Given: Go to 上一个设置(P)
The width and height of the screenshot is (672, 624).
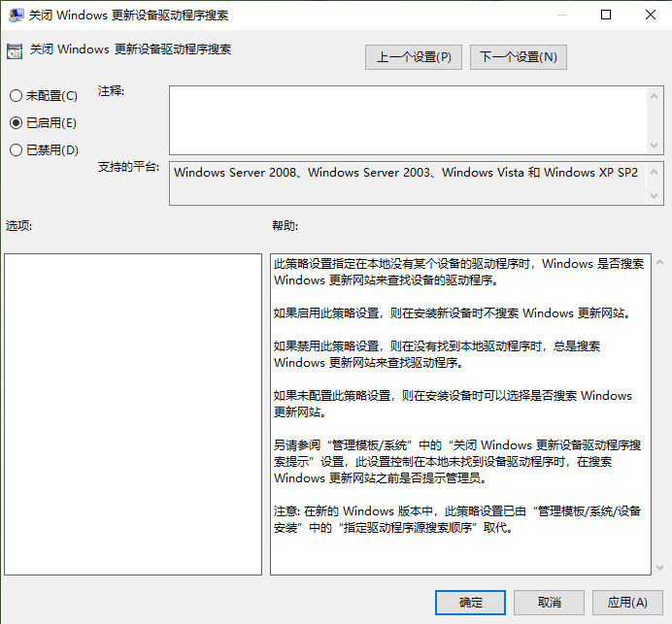Looking at the screenshot, I should click(x=414, y=57).
